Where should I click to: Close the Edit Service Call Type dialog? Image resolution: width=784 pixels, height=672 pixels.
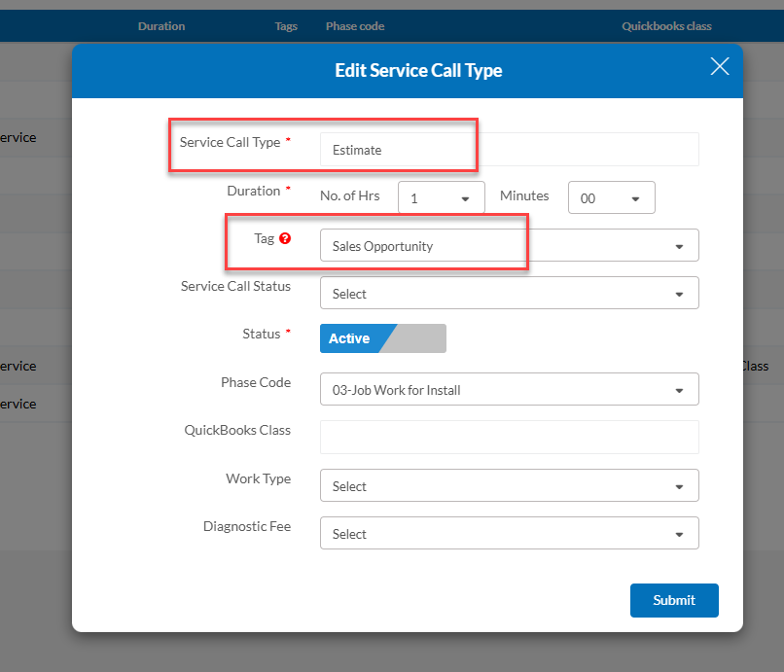[x=719, y=66]
